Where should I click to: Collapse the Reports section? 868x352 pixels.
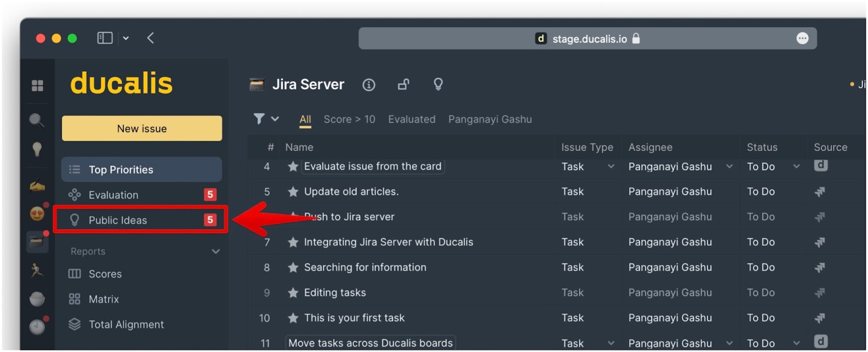(215, 252)
